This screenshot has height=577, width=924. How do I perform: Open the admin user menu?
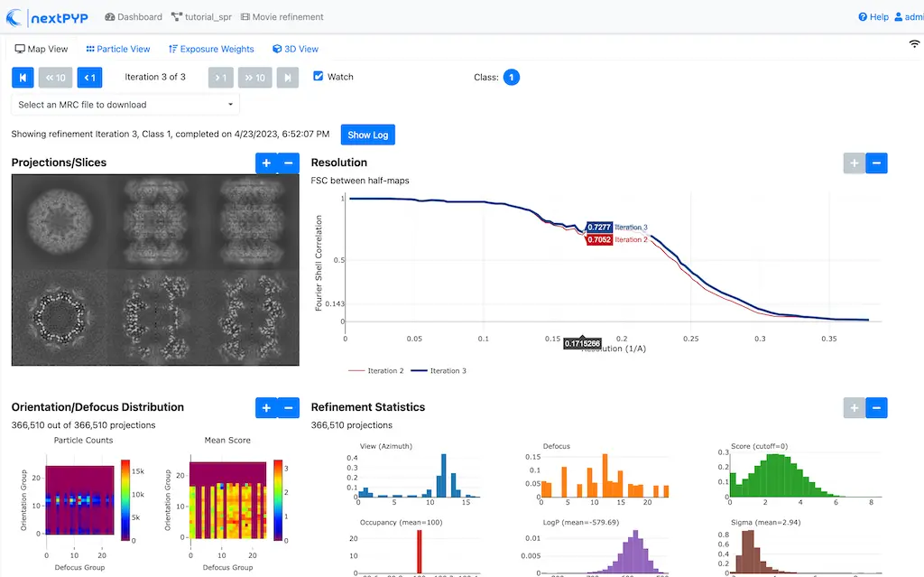[907, 17]
